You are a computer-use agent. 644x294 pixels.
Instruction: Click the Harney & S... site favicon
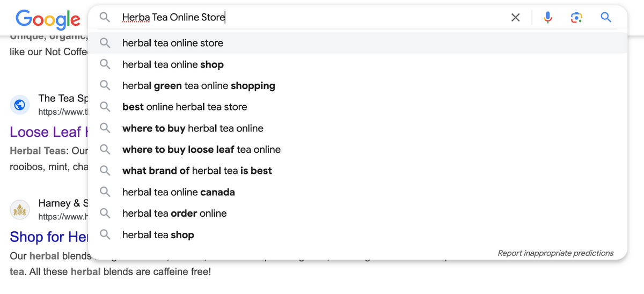coord(20,210)
